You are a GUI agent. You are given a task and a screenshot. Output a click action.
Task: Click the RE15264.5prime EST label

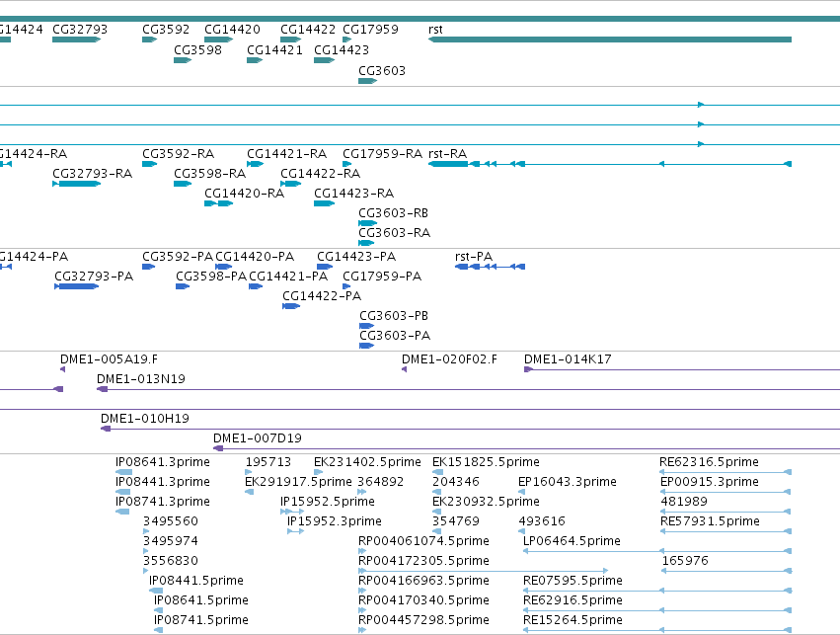point(573,620)
